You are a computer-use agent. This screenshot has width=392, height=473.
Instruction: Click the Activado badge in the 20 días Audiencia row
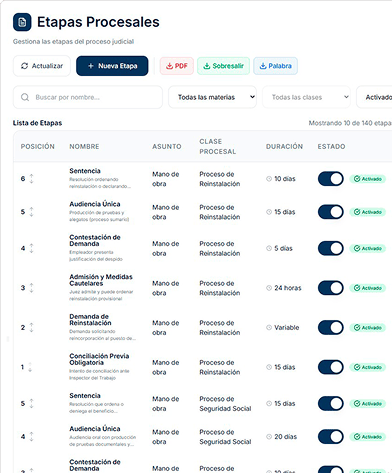368,437
